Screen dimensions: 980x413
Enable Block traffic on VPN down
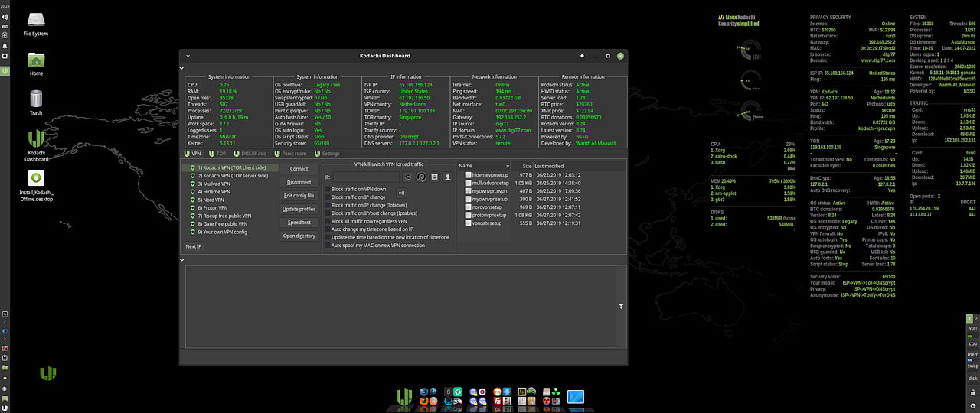coord(328,189)
